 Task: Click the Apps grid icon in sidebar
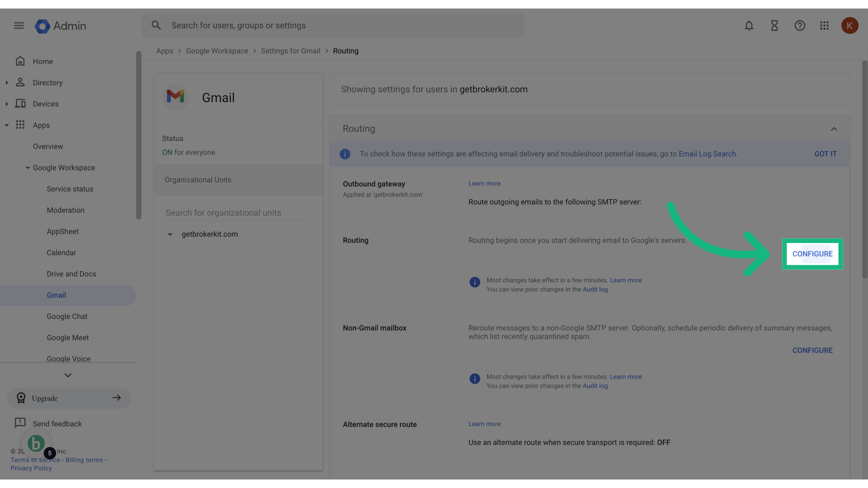point(20,125)
